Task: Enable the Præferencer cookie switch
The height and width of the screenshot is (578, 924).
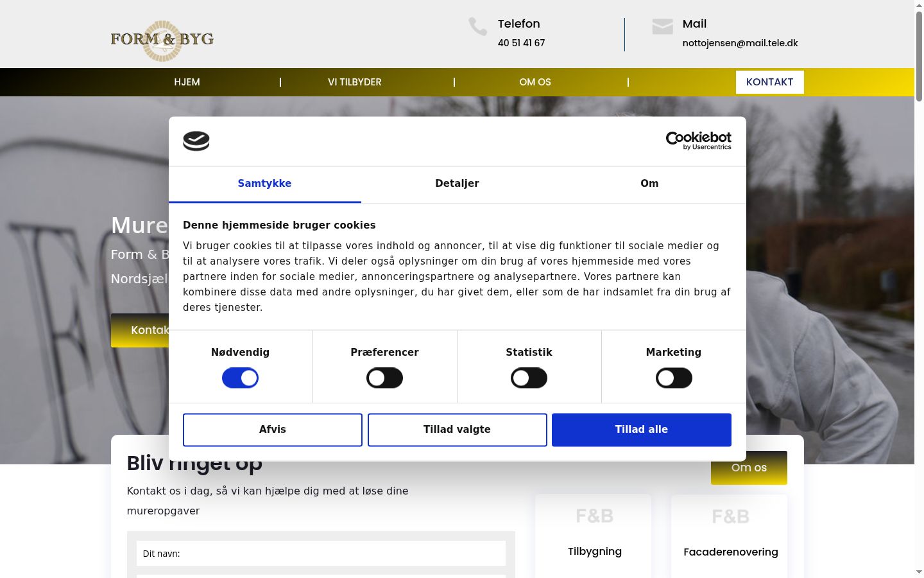Action: [x=385, y=378]
